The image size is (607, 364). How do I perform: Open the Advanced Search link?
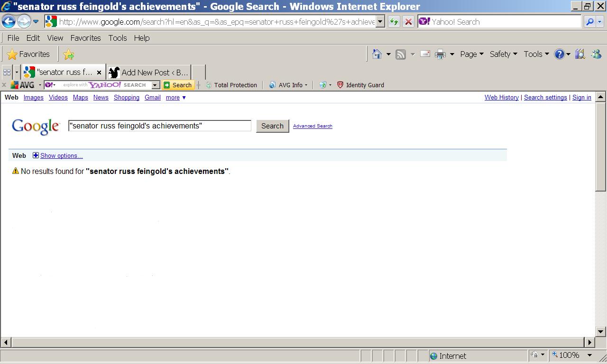click(313, 126)
